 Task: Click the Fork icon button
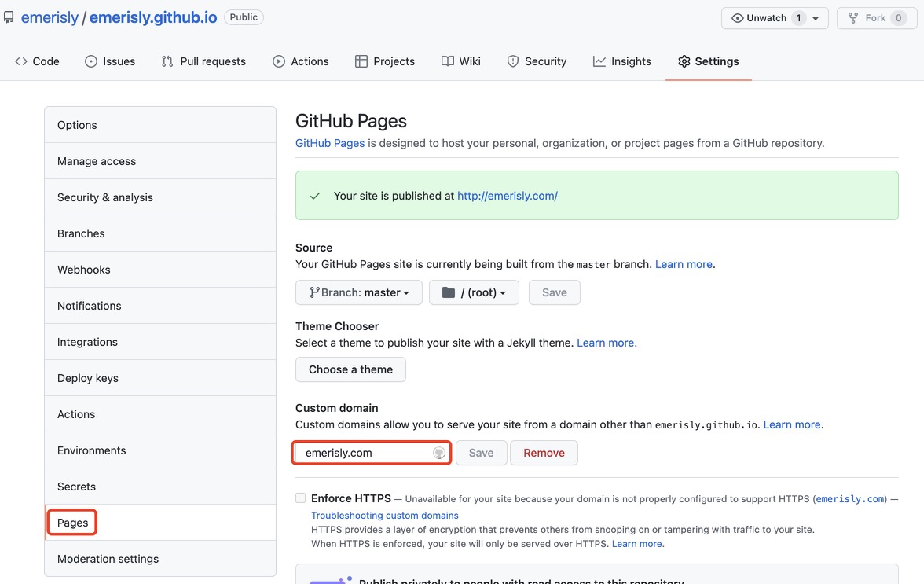(853, 18)
